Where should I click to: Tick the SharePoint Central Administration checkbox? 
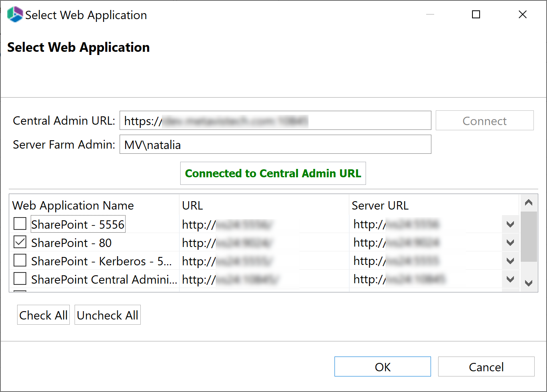[x=20, y=279]
